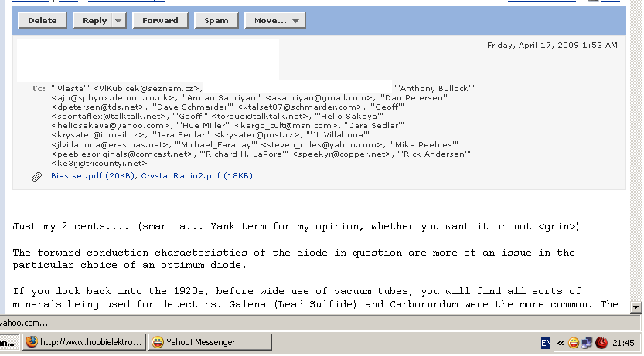Mark message as Spam
Screen dimensions: 644x356
pyautogui.click(x=216, y=21)
